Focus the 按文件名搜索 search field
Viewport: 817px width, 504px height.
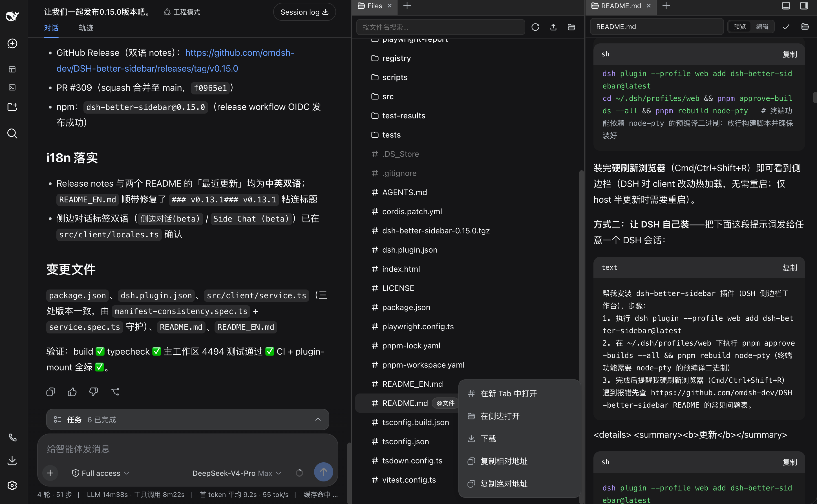[440, 27]
